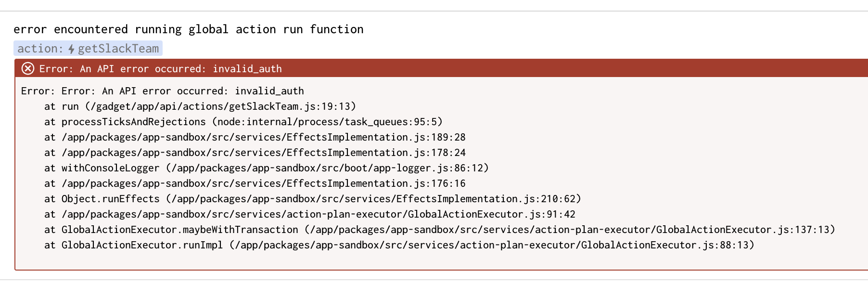Open the getSlackTeam action name

point(118,49)
